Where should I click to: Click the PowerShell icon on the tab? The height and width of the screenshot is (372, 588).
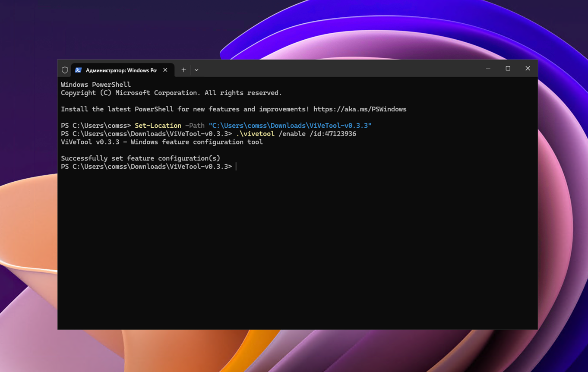(78, 70)
